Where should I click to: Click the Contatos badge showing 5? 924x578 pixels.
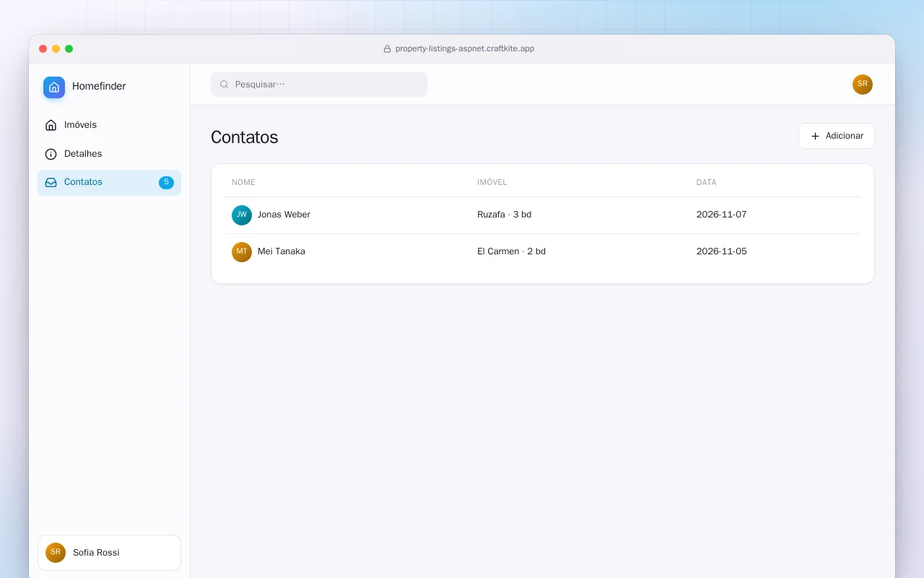point(166,182)
